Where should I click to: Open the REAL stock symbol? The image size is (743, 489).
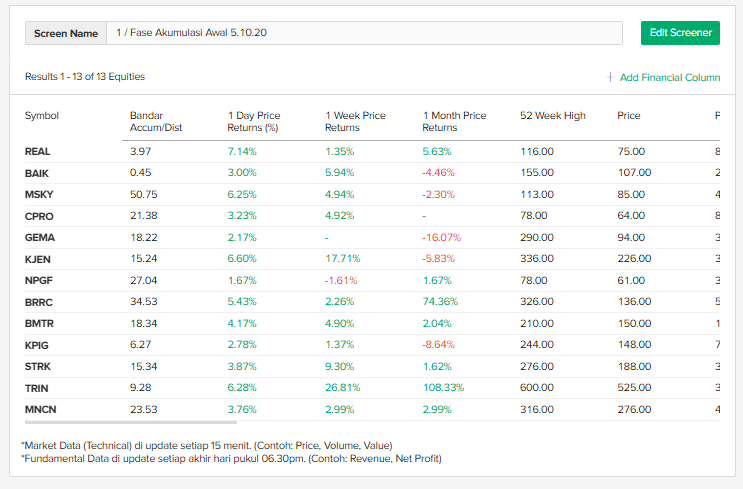click(38, 152)
